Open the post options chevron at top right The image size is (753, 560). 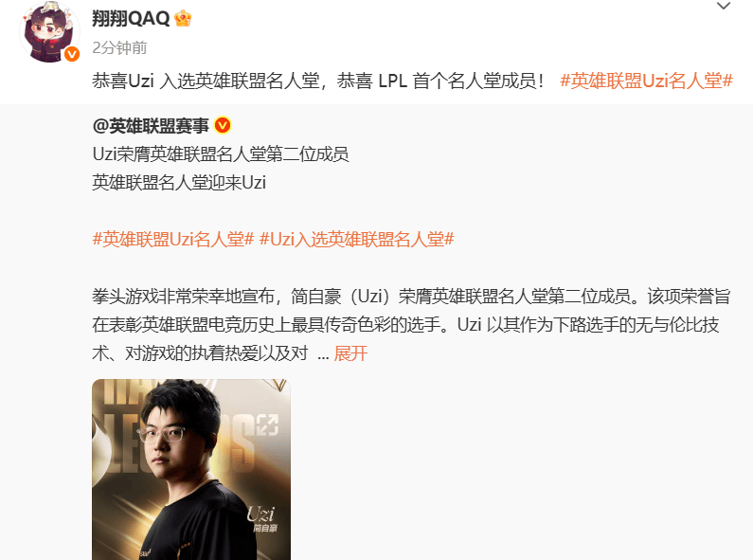(724, 7)
